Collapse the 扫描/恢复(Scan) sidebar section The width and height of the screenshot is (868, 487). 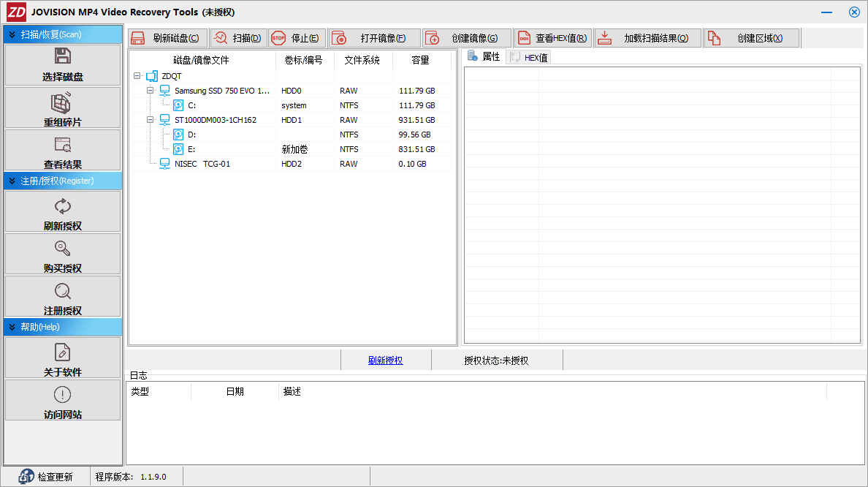point(12,34)
